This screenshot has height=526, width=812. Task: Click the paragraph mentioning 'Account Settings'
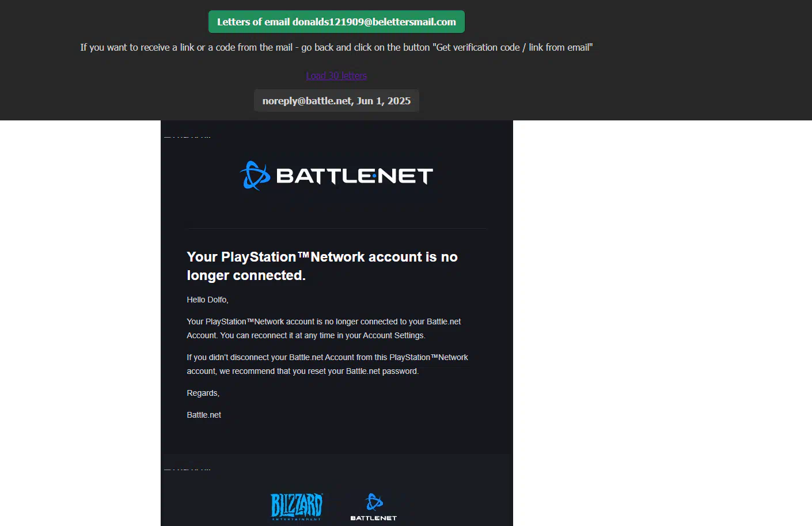[x=324, y=328]
